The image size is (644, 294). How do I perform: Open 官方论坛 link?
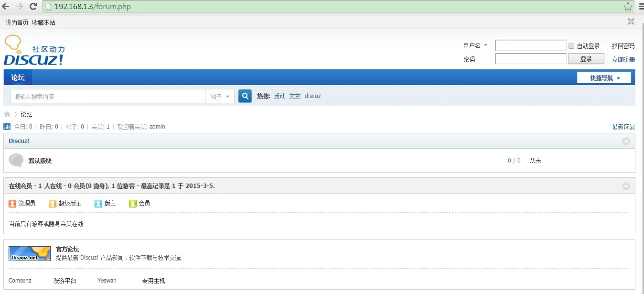pyautogui.click(x=67, y=249)
